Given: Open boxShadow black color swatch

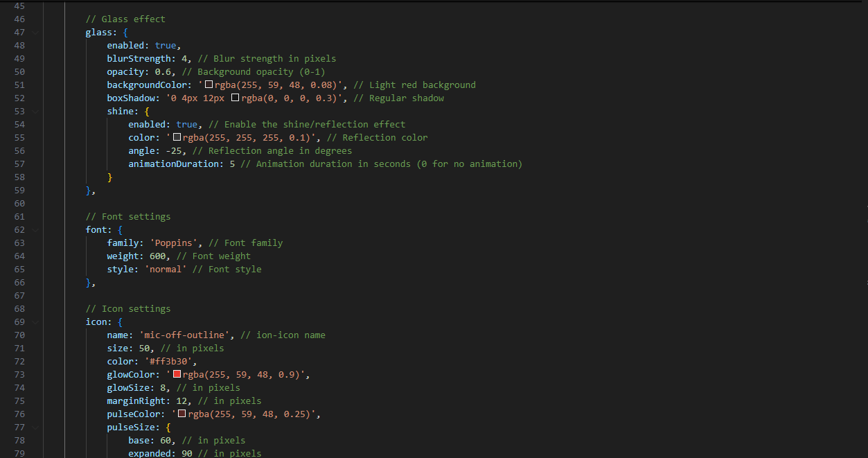Looking at the screenshot, I should [x=235, y=98].
